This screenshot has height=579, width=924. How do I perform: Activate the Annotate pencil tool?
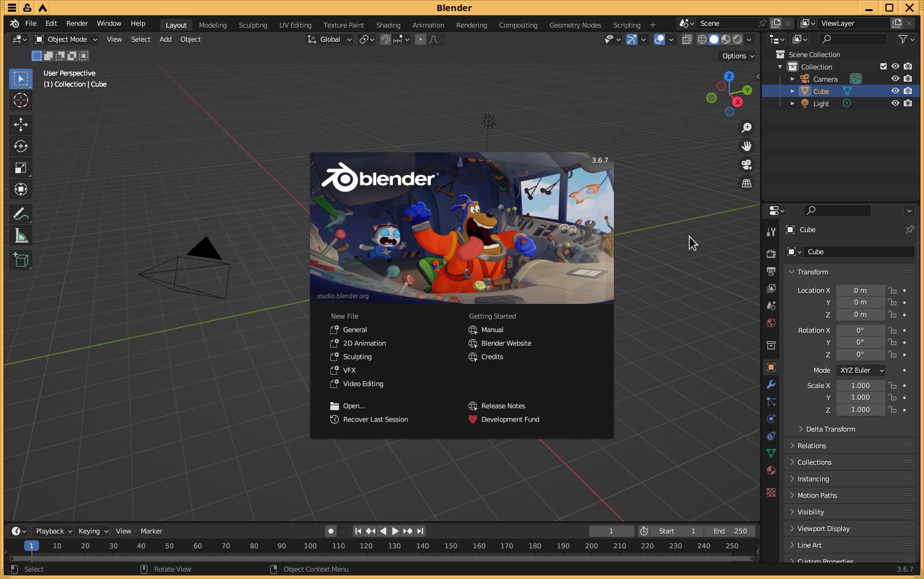[21, 214]
